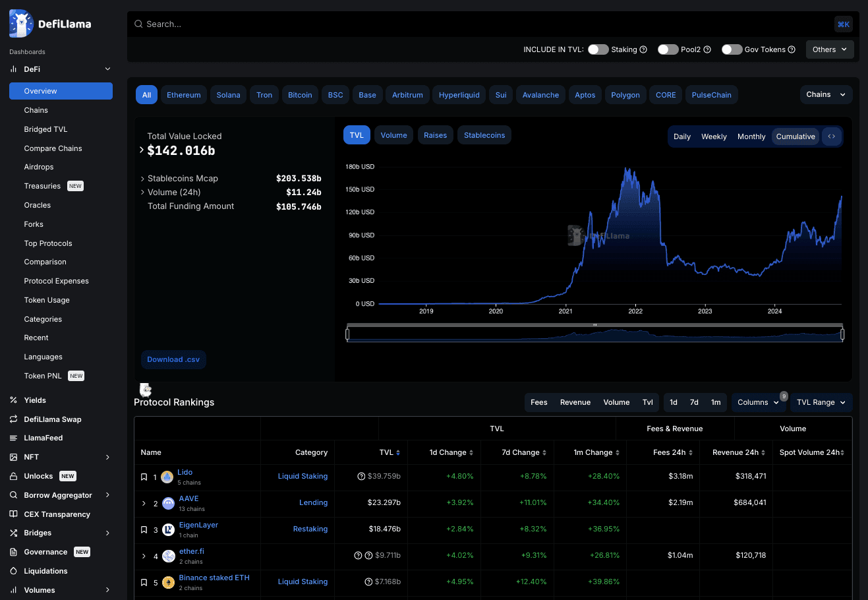Toggle the Stablecoins chart series
The width and height of the screenshot is (868, 600).
pos(484,135)
